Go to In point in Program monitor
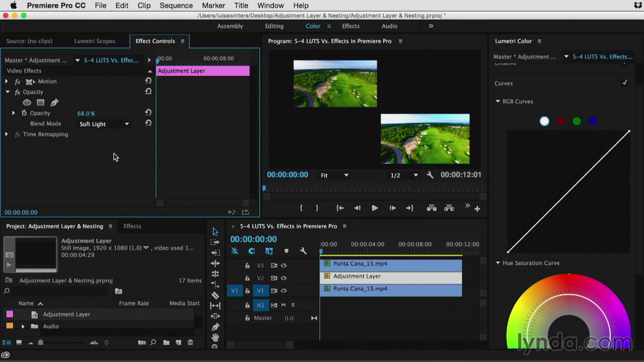The image size is (644, 362). (x=340, y=208)
